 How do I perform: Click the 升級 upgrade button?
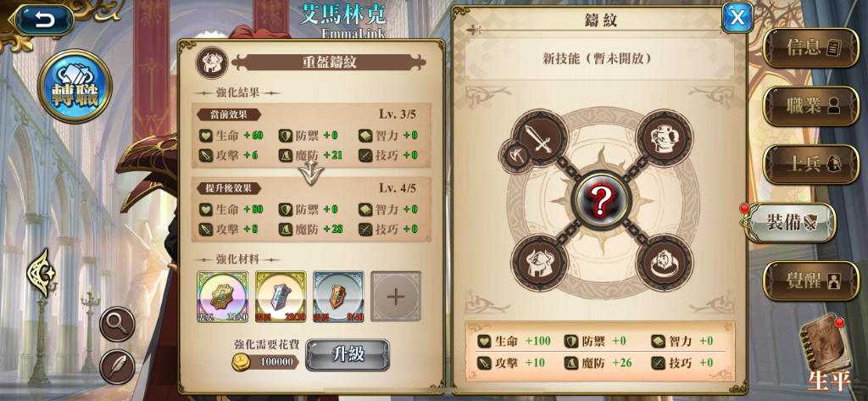tap(348, 355)
